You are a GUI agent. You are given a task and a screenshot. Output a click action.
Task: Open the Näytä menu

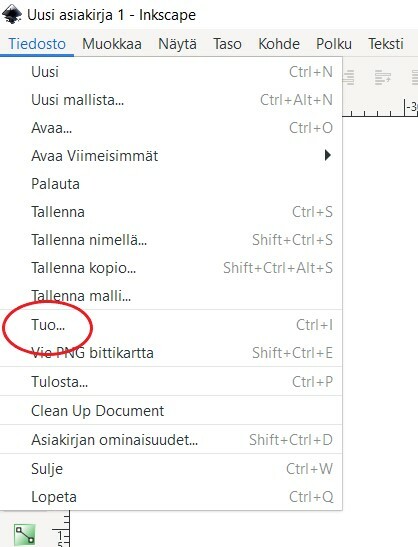click(177, 44)
